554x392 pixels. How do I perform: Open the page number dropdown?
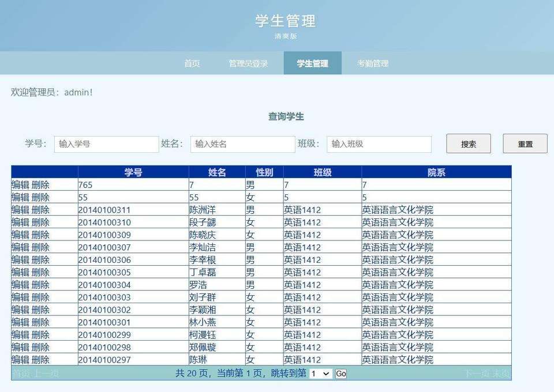(321, 374)
